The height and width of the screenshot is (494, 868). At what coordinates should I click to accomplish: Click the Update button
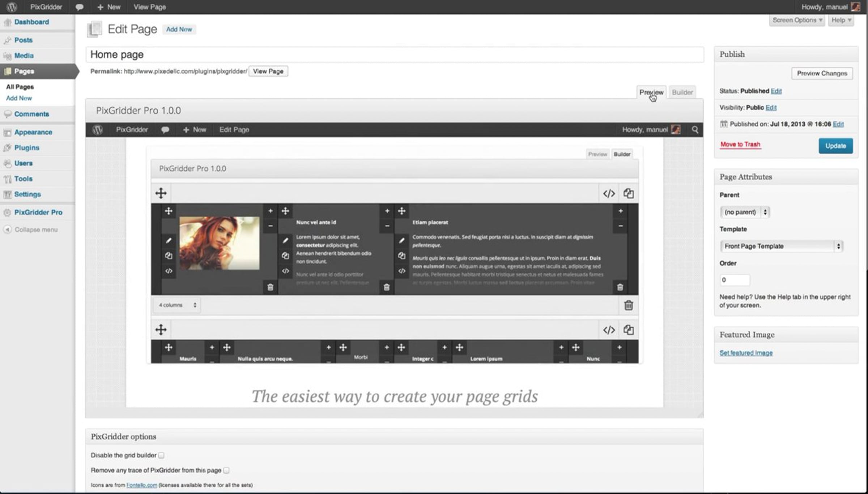[x=835, y=146]
